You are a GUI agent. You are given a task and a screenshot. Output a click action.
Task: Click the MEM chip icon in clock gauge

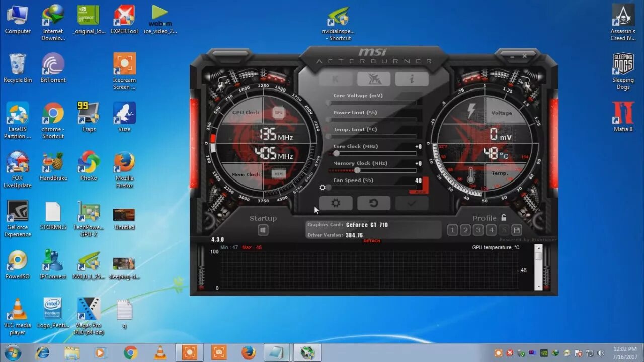tap(279, 174)
